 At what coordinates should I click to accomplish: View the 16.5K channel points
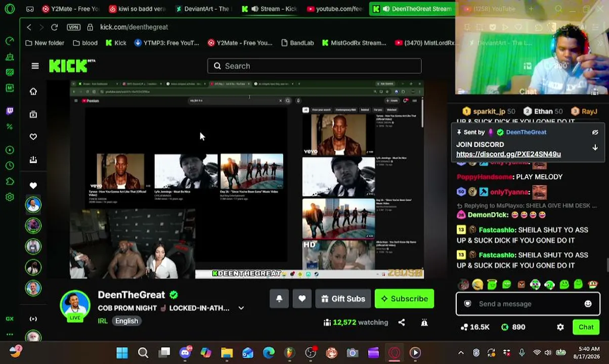pos(475,327)
